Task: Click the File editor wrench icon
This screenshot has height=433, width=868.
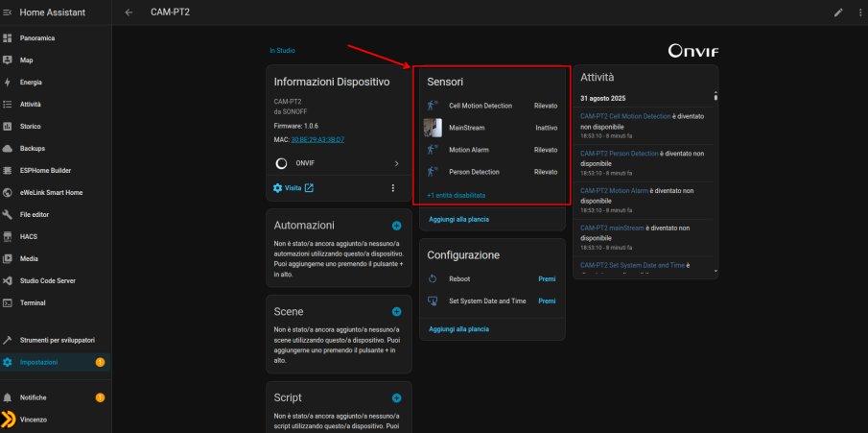Action: pyautogui.click(x=8, y=214)
